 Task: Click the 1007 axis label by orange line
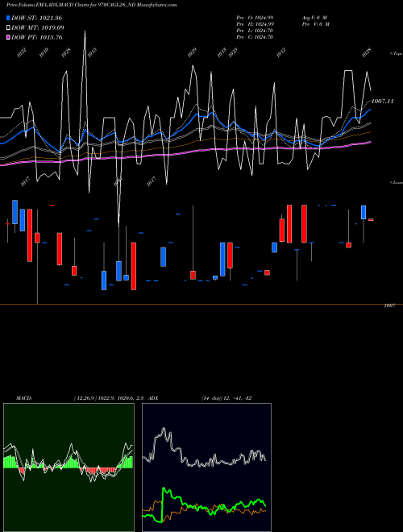click(389, 305)
